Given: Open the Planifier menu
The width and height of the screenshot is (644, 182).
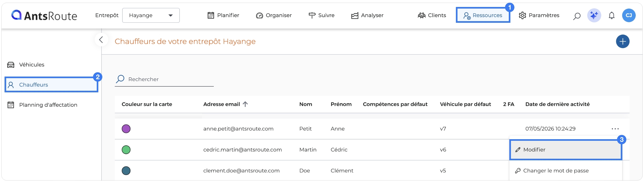Looking at the screenshot, I should point(223,15).
